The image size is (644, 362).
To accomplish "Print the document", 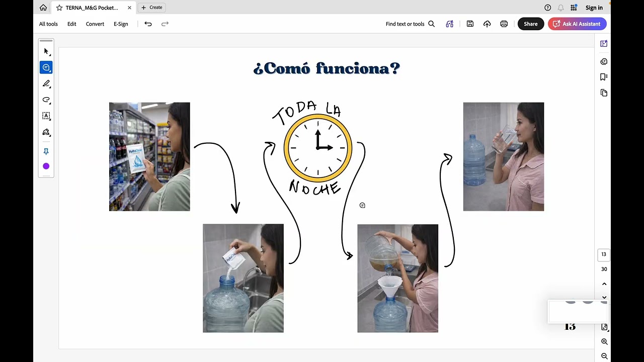I will pos(504,24).
